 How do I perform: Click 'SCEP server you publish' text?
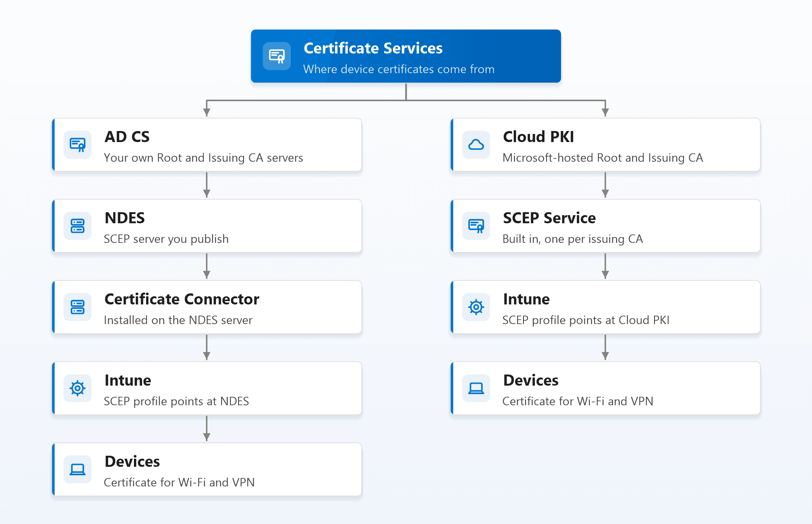(166, 239)
